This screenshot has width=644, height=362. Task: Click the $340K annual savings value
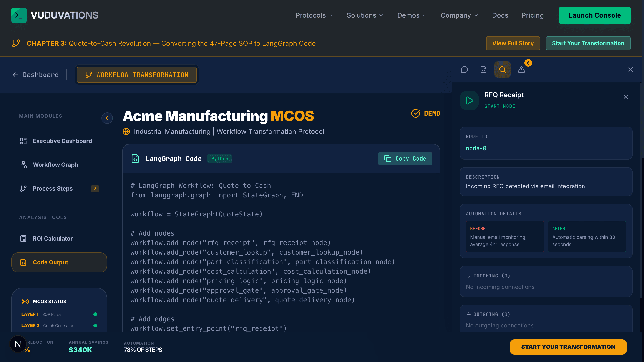(80, 350)
